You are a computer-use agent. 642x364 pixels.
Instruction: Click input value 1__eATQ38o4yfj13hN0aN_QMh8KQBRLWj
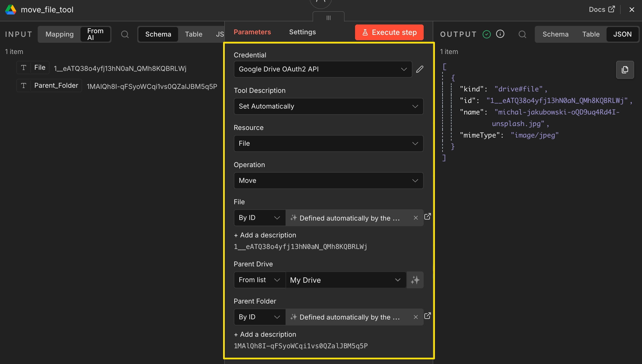(120, 69)
